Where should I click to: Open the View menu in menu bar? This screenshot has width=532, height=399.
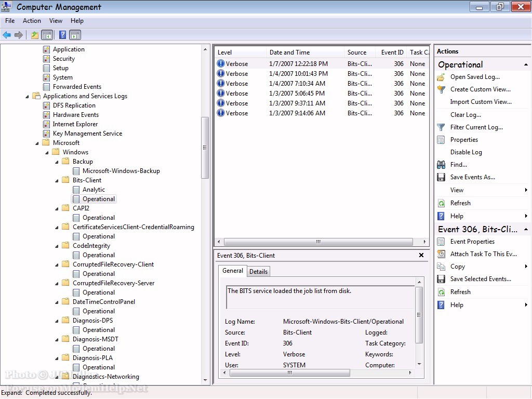point(56,21)
